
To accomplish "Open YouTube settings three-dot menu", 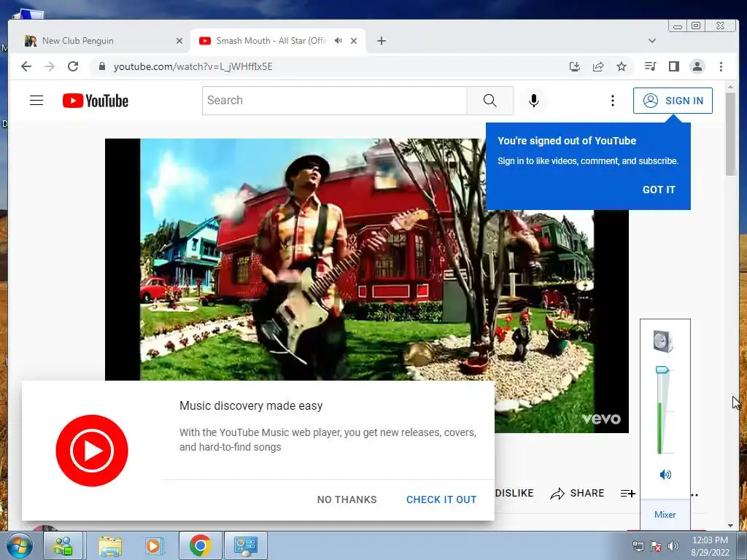I will pyautogui.click(x=613, y=101).
